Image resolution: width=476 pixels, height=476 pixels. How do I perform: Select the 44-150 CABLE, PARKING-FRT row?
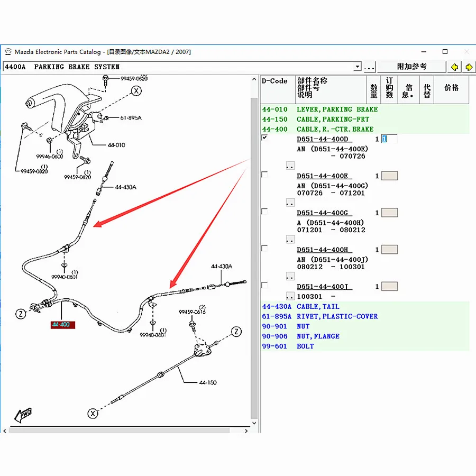pyautogui.click(x=364, y=120)
